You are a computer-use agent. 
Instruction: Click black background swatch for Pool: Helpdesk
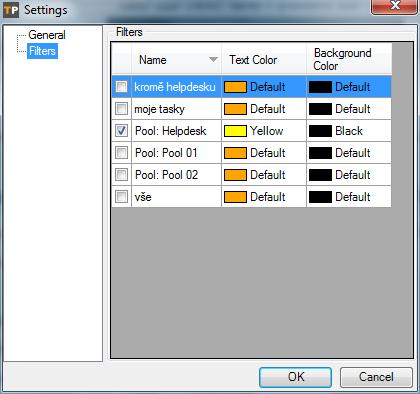pos(320,131)
